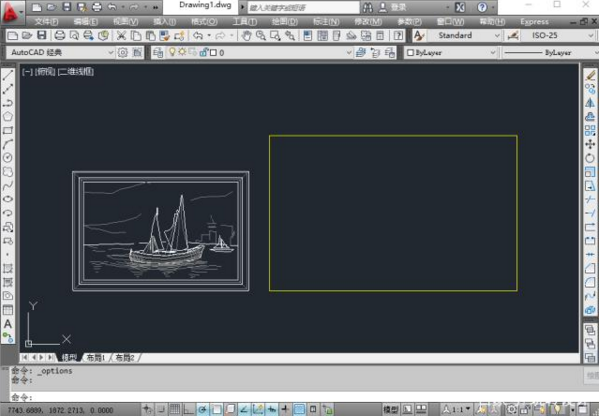The image size is (599, 417).
Task: Open the Plot printer icon in standard toolbar
Action: point(60,36)
